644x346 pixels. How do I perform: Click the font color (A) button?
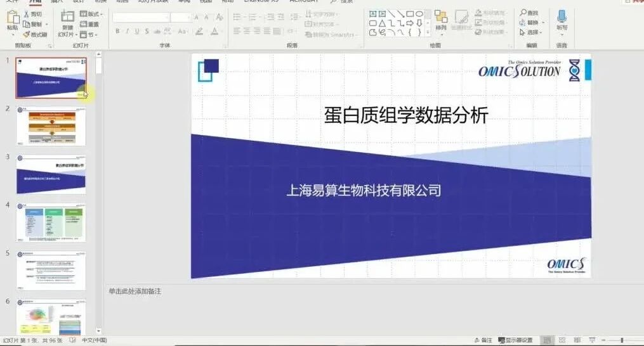click(x=214, y=31)
